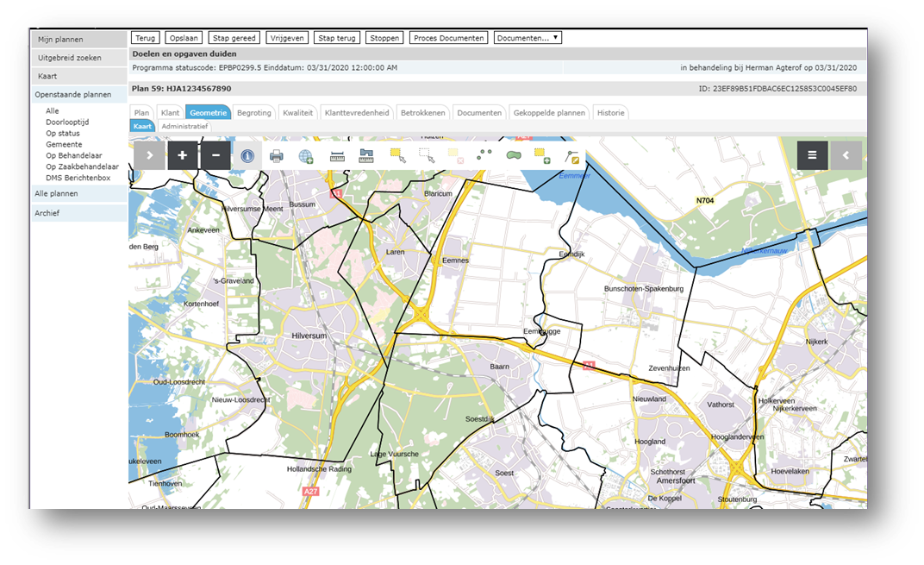Screen dimensions: 924x565
Task: Open the hamburger menu on map
Action: click(812, 155)
